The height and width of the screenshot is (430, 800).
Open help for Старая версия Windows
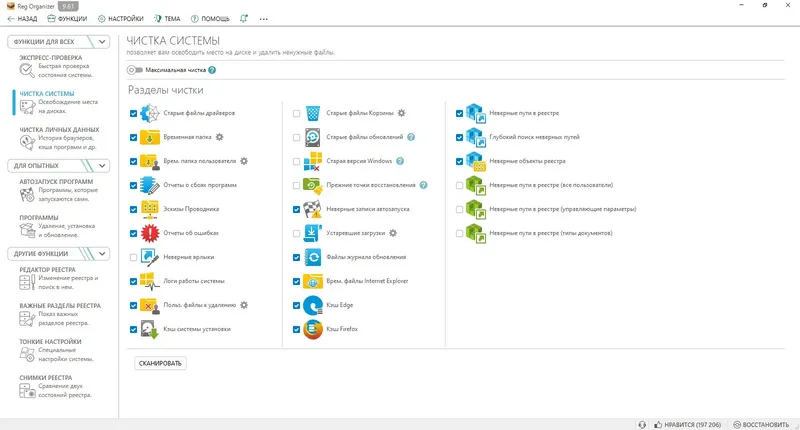click(x=400, y=161)
